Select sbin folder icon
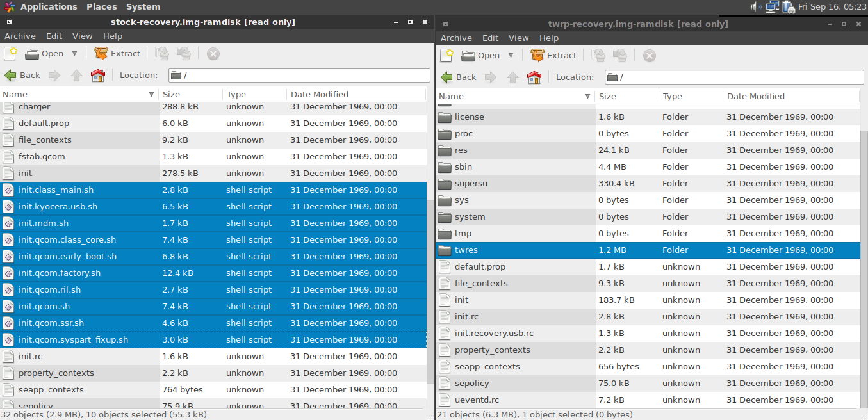The image size is (868, 420). click(x=445, y=167)
